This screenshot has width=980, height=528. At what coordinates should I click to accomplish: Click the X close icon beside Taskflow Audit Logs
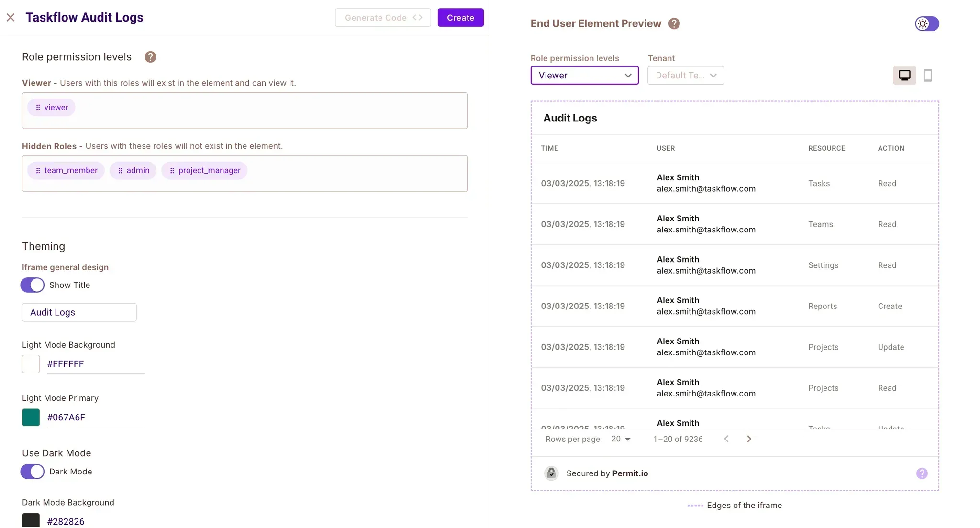[x=11, y=18]
